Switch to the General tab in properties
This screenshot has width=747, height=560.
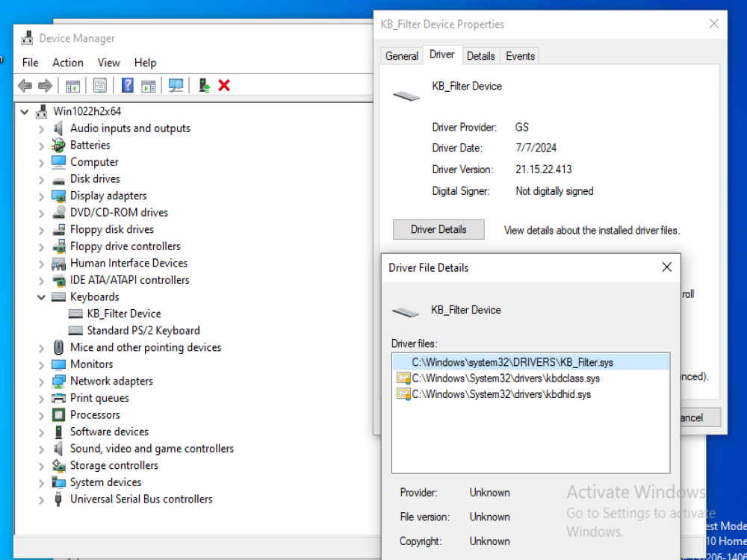[x=402, y=56]
